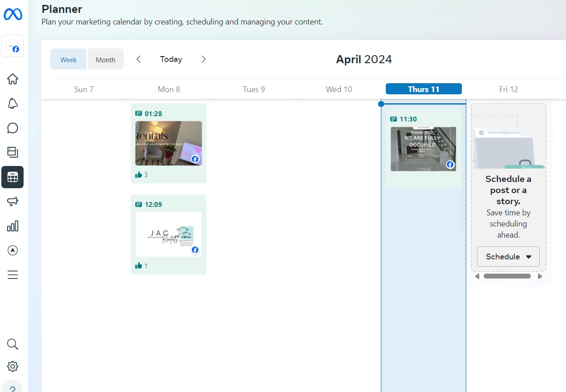Click Facebook badge on the 12:09 post
This screenshot has height=392, width=566.
coord(195,250)
